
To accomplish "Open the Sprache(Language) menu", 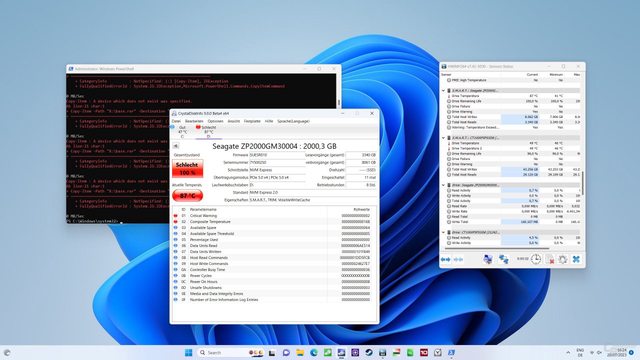I will click(x=293, y=121).
